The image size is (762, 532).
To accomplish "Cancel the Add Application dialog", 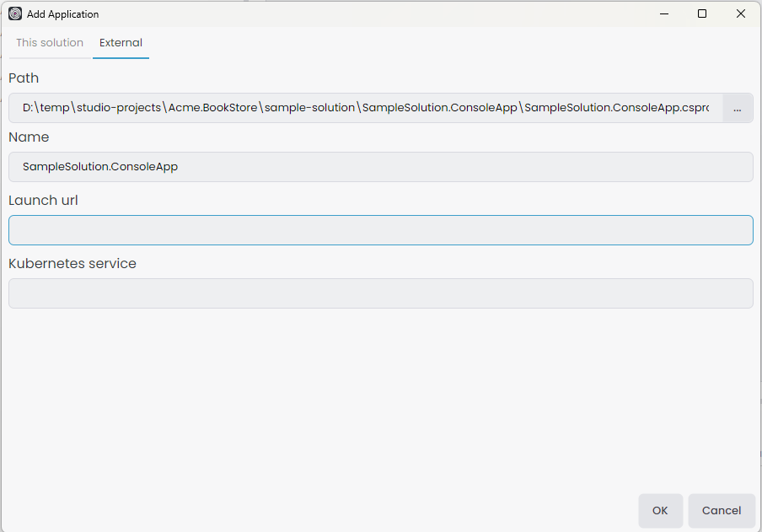I will (722, 510).
